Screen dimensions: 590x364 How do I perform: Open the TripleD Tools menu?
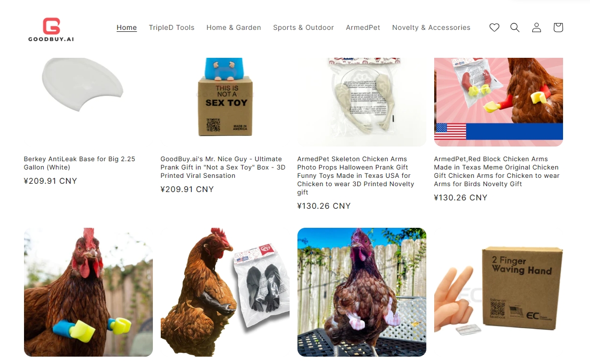[x=172, y=27]
